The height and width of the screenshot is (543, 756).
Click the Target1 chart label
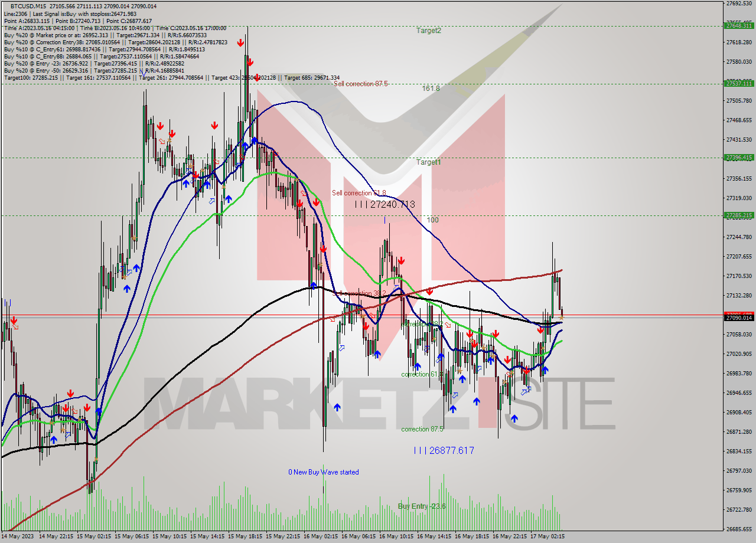(x=429, y=162)
